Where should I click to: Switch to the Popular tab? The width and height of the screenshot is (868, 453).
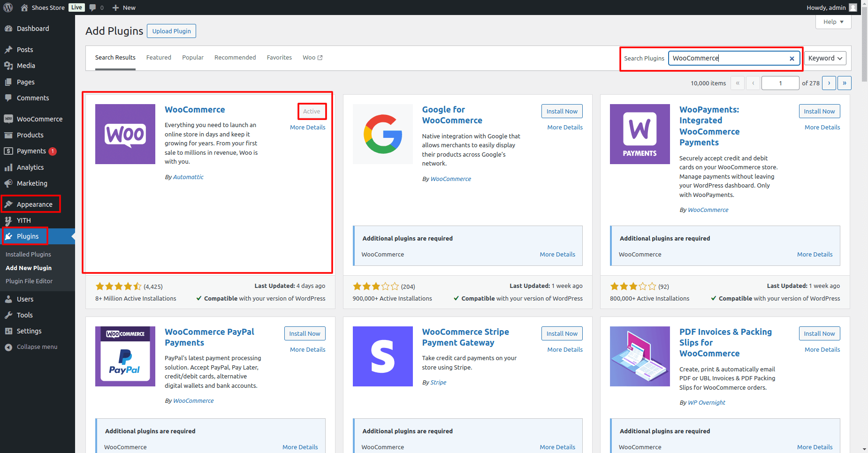tap(193, 58)
